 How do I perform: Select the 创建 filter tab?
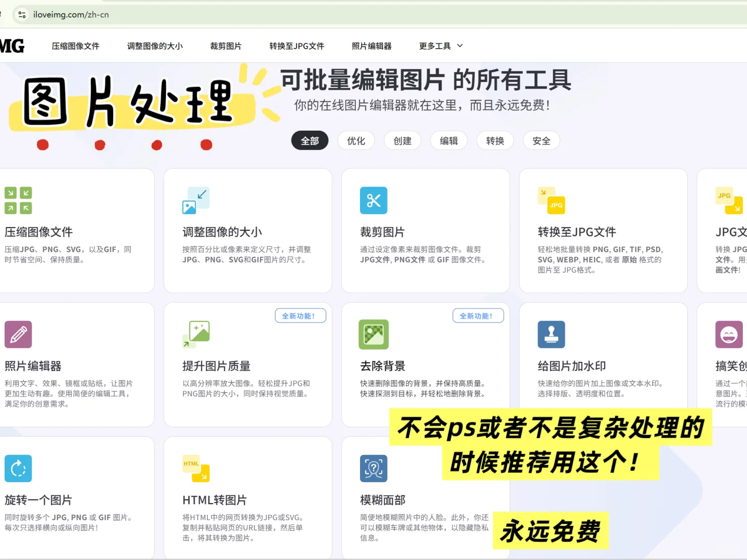coord(403,141)
